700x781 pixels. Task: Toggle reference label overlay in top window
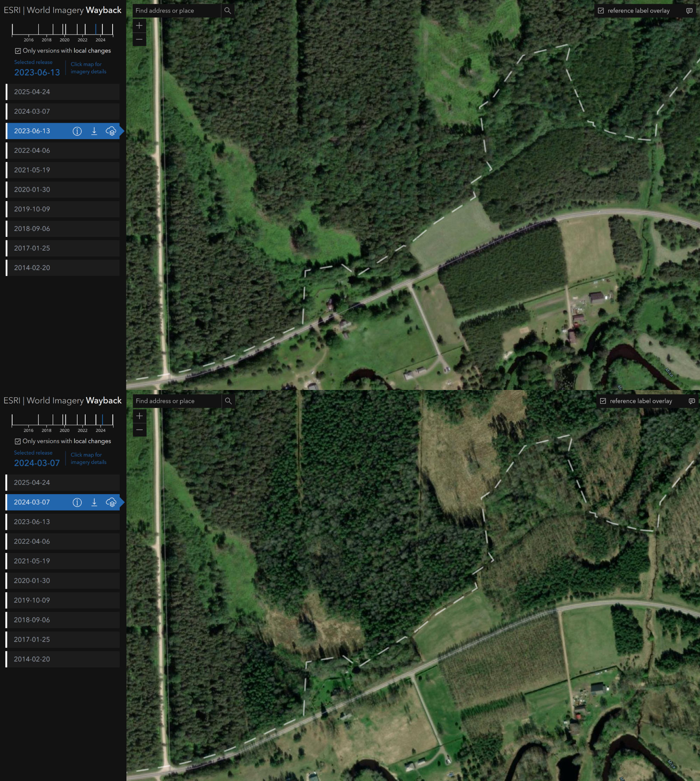click(601, 11)
